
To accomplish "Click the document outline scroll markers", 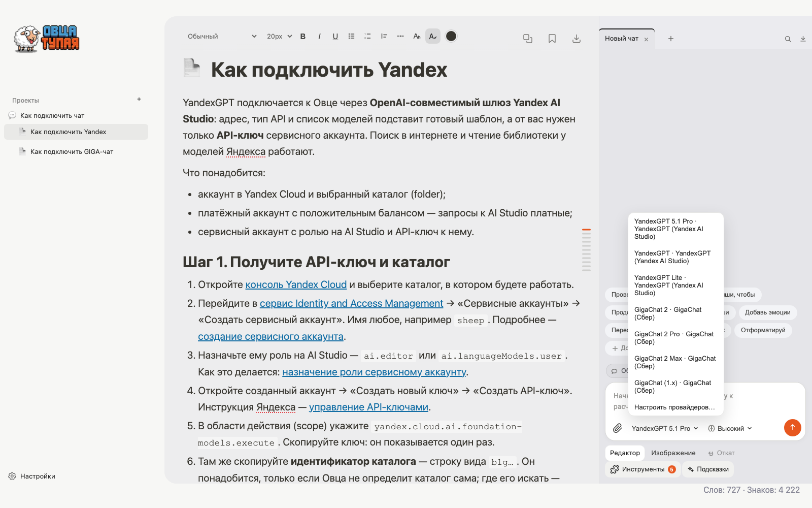I will (586, 250).
